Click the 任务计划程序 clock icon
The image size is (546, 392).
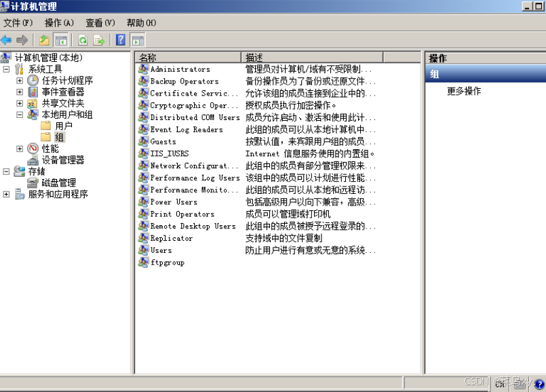(x=33, y=81)
